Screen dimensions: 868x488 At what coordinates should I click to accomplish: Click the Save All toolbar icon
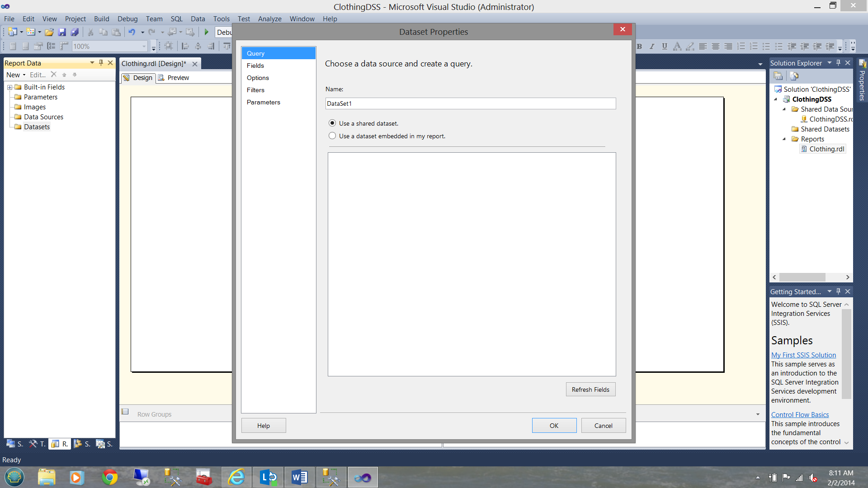[75, 32]
